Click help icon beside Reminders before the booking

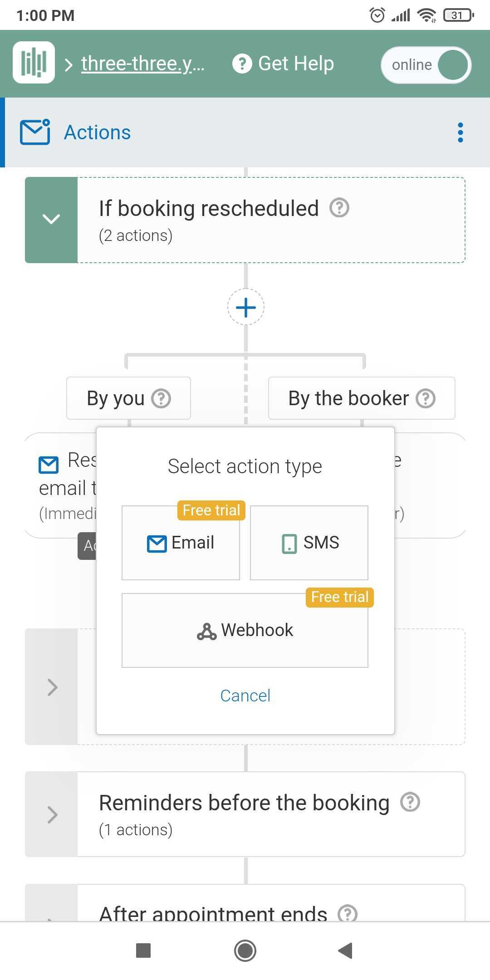click(410, 802)
